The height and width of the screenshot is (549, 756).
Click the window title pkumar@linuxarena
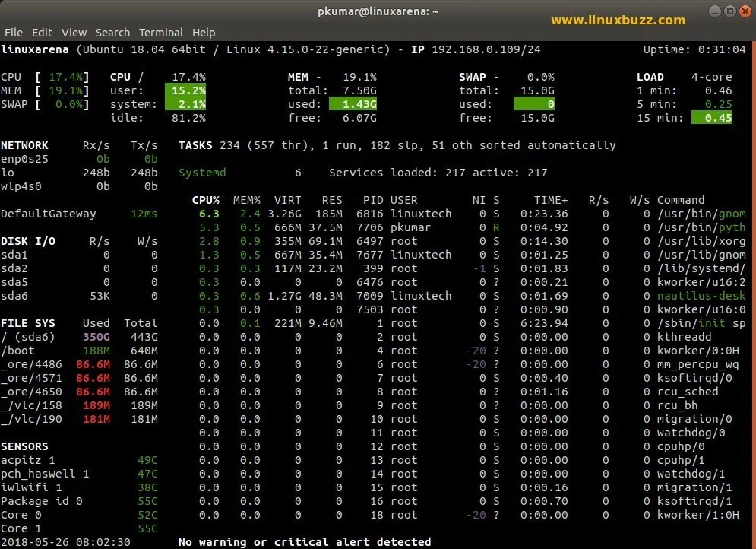coord(378,11)
